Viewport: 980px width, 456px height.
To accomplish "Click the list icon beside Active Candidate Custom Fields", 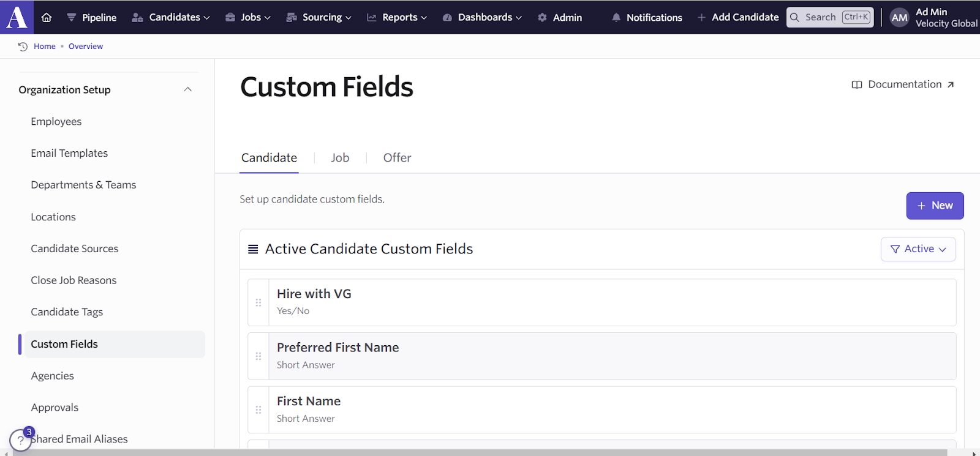I will click(x=253, y=249).
